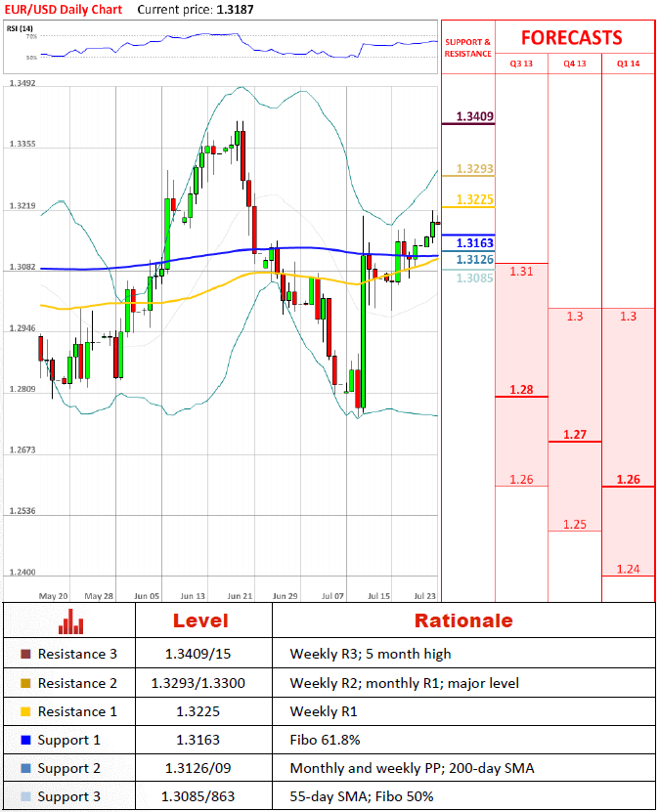Viewport: 659px width, 812px height.
Task: Select the 'Q3 13' forecast column header
Action: tap(521, 64)
